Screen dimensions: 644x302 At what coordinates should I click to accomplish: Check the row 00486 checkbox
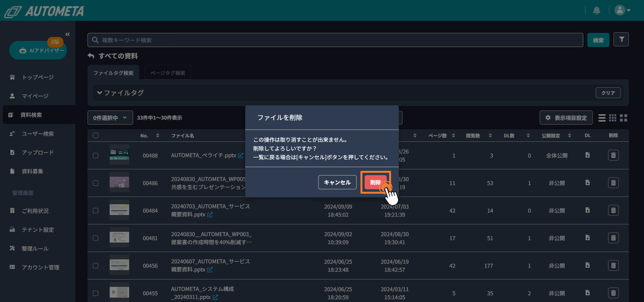tap(95, 183)
